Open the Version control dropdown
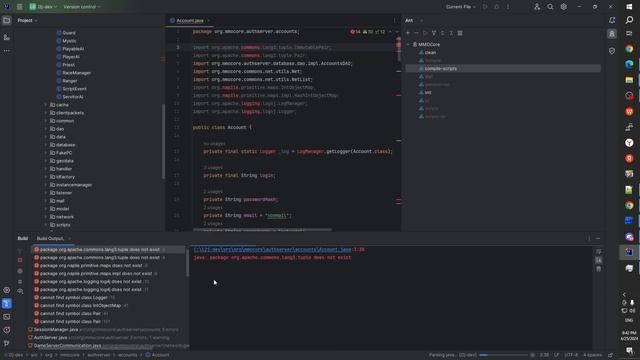Viewport: 640px width, 360px height. [82, 7]
